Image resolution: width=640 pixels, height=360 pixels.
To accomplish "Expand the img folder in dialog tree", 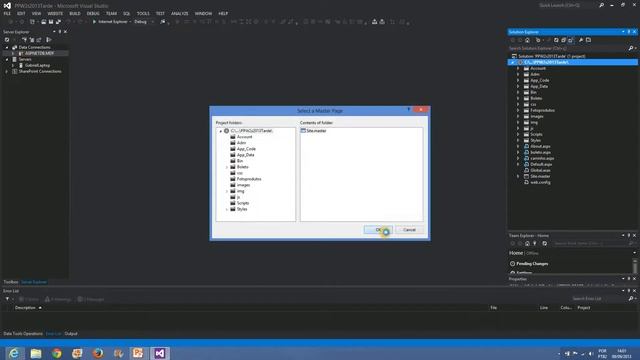I will click(227, 191).
